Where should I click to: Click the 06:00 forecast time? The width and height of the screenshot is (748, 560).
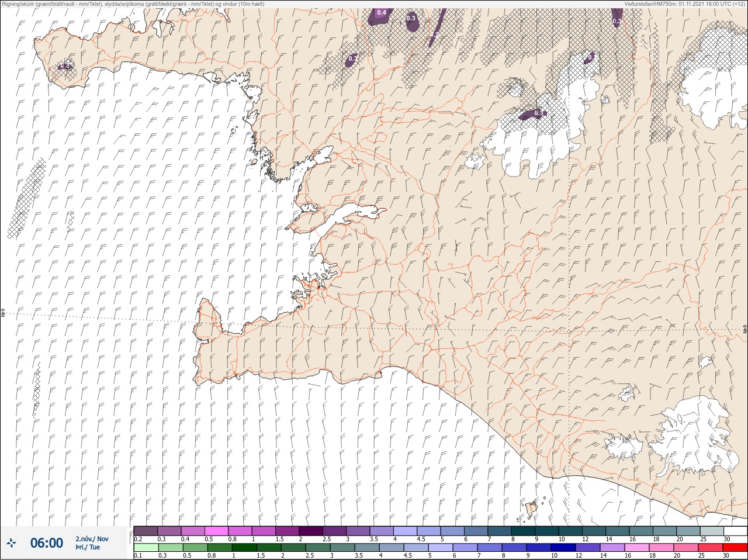point(47,543)
